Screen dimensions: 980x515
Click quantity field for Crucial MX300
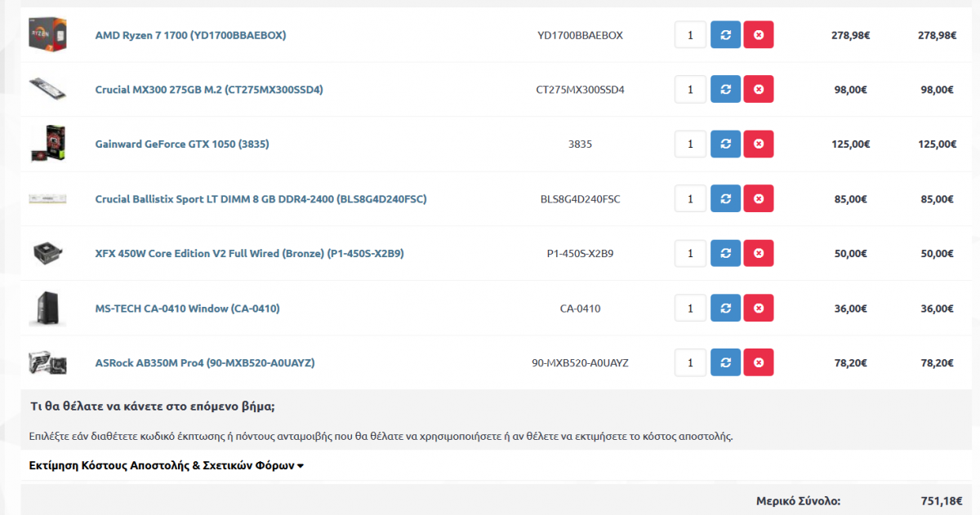[691, 89]
